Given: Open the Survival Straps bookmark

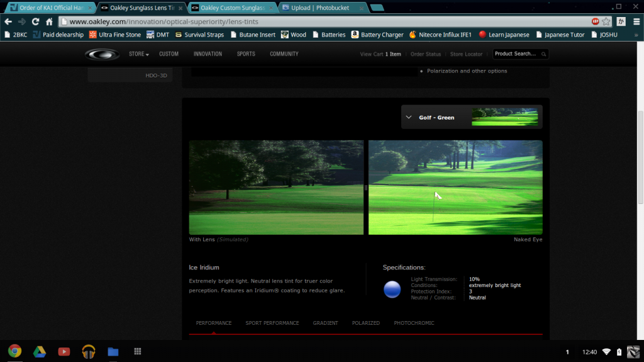Looking at the screenshot, I should coord(199,35).
